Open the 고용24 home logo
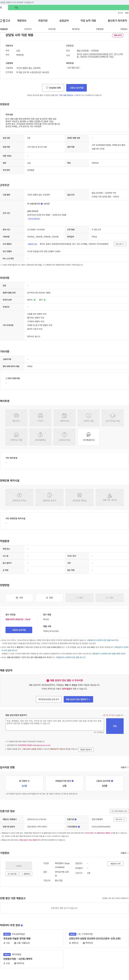 coord(5,20)
